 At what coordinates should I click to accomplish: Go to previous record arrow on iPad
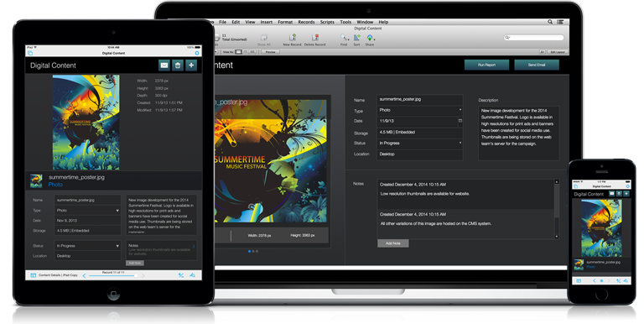point(84,275)
